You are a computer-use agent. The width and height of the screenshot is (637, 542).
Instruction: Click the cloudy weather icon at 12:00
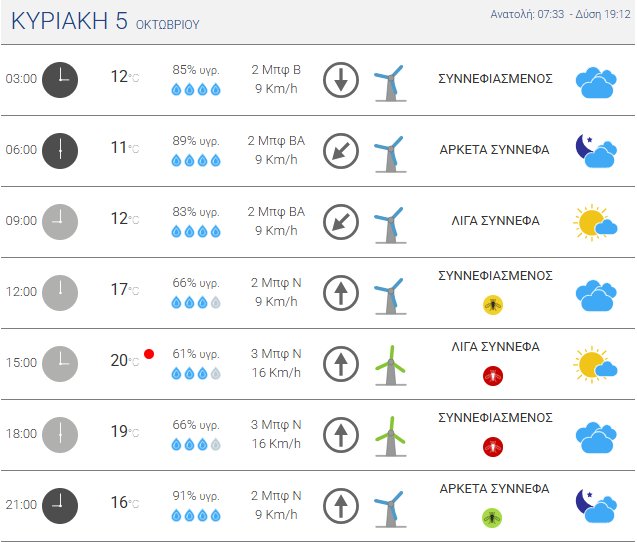coord(595,294)
